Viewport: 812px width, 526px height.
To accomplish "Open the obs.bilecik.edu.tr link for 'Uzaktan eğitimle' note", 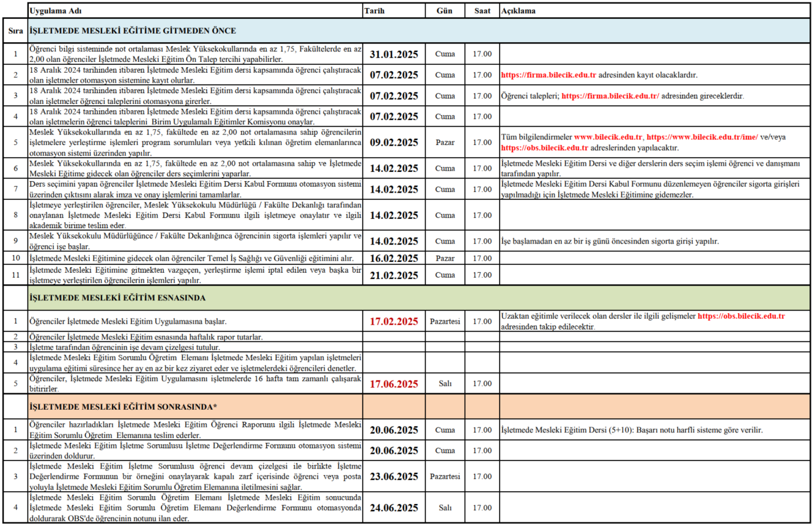I will (x=741, y=316).
